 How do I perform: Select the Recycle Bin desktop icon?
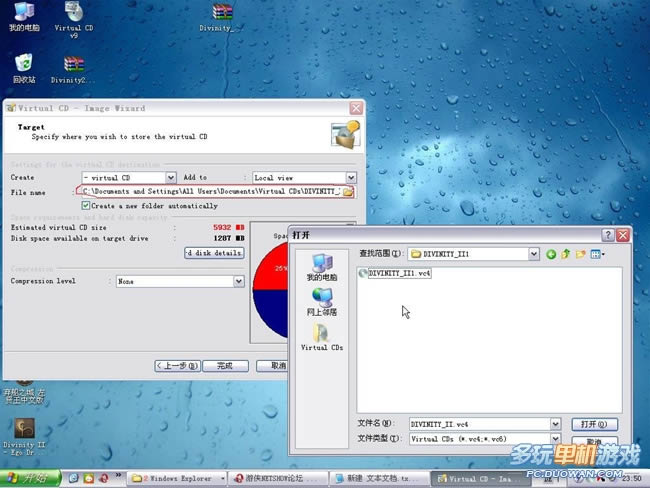[24, 68]
